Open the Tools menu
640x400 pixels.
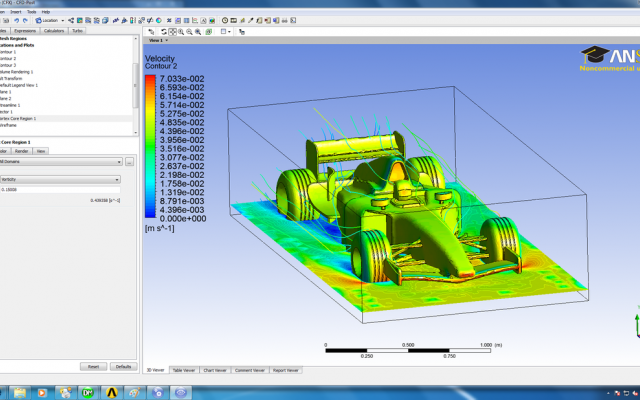(31, 12)
